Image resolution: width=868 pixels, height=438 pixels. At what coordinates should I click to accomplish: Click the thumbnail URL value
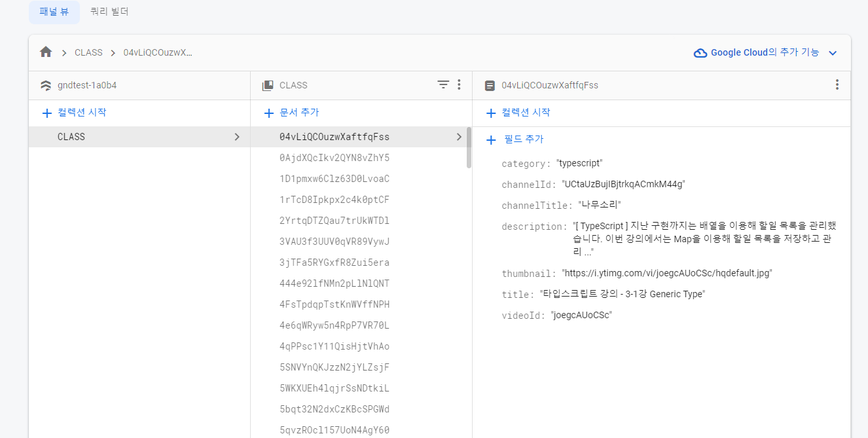click(x=667, y=273)
